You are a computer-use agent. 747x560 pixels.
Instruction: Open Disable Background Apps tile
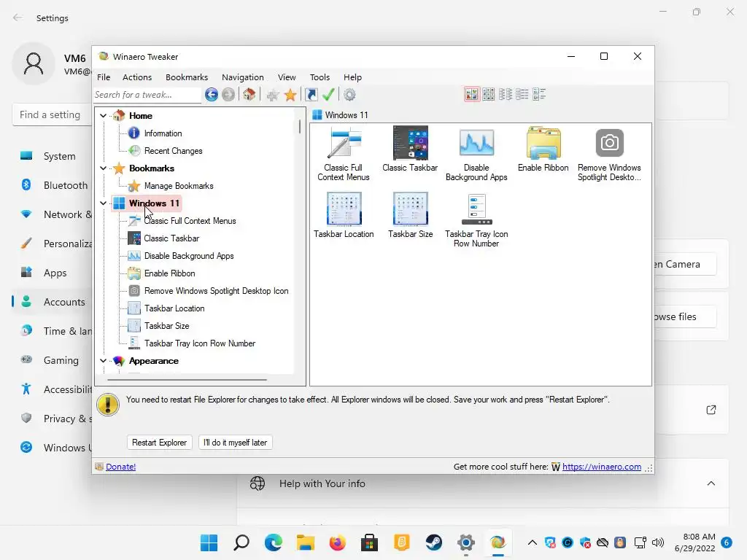tap(476, 154)
